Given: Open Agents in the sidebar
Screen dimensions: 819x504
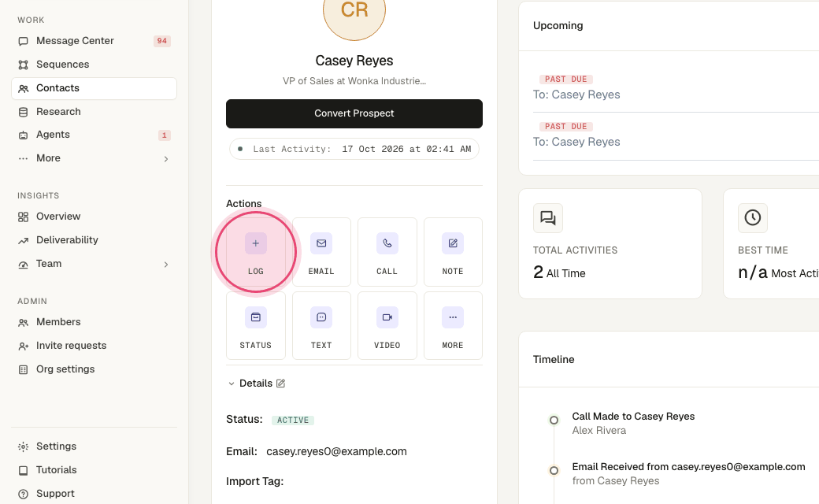Looking at the screenshot, I should pyautogui.click(x=94, y=135).
